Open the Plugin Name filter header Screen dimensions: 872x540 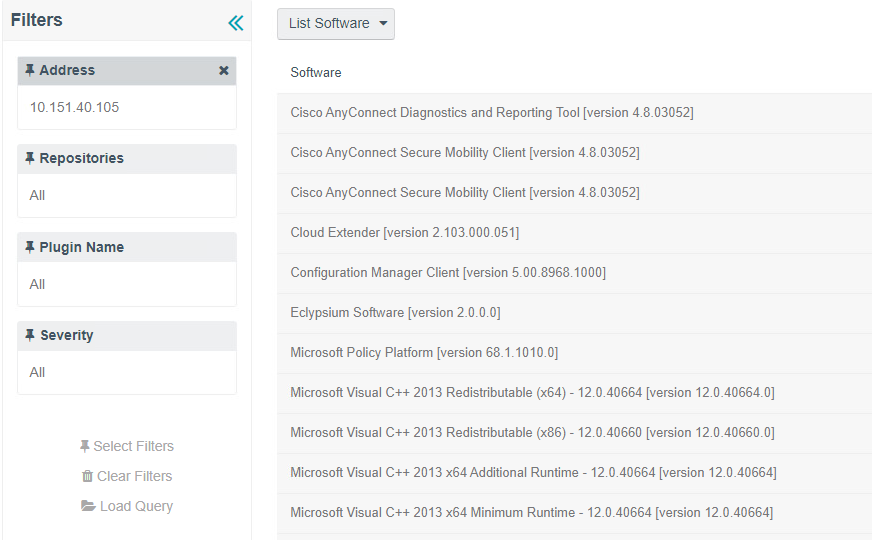pos(127,247)
